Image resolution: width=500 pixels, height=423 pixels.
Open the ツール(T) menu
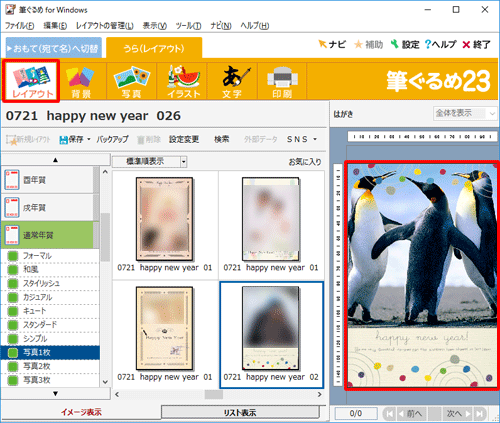[188, 26]
